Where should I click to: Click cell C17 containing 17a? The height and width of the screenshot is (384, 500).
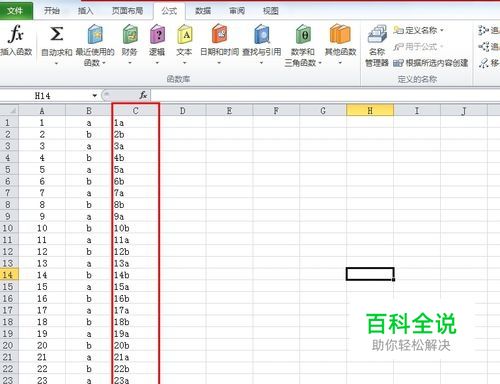136,310
